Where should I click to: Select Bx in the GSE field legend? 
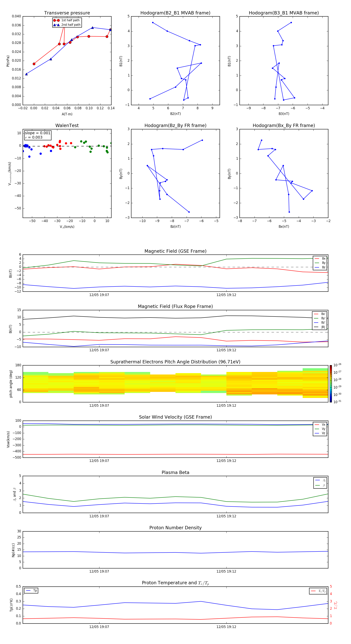click(320, 259)
